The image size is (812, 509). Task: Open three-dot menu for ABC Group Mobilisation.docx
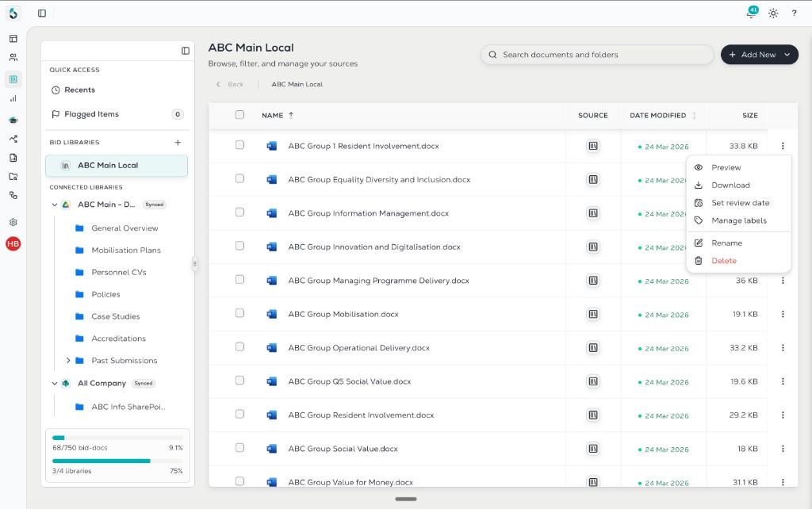coord(783,314)
